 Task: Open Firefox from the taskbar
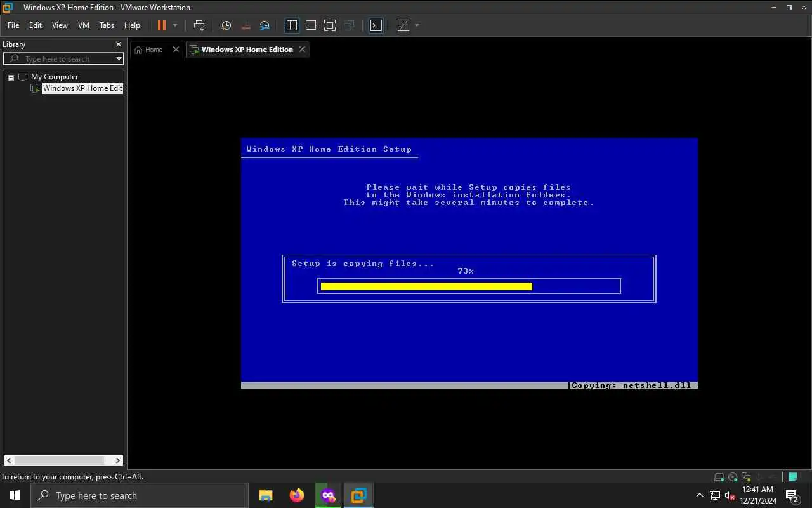pos(297,495)
